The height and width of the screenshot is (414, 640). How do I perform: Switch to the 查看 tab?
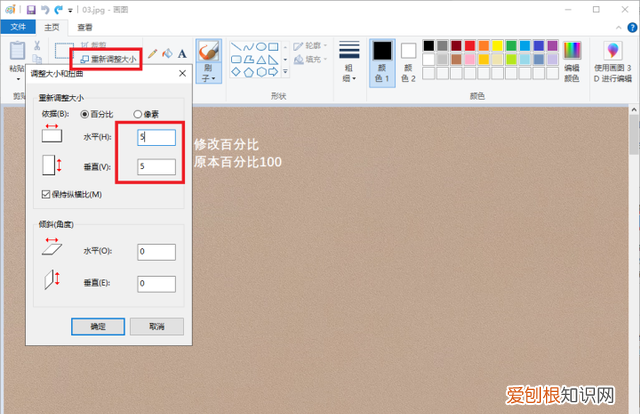point(85,27)
